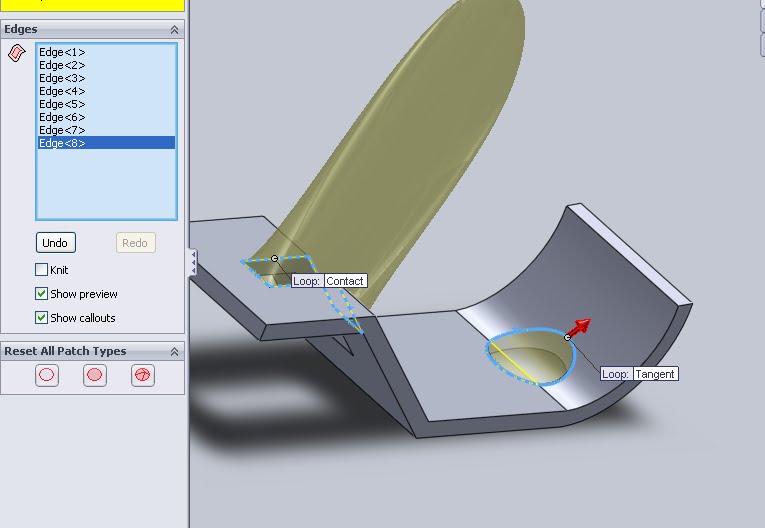Open the Contact loop callout dropdown
The height and width of the screenshot is (528, 765).
(x=344, y=281)
